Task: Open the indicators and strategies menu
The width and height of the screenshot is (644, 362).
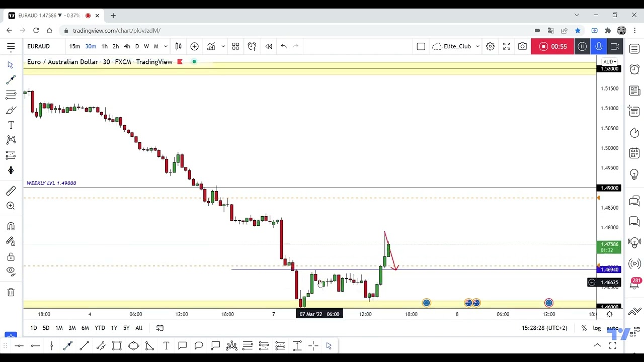Action: pyautogui.click(x=211, y=46)
